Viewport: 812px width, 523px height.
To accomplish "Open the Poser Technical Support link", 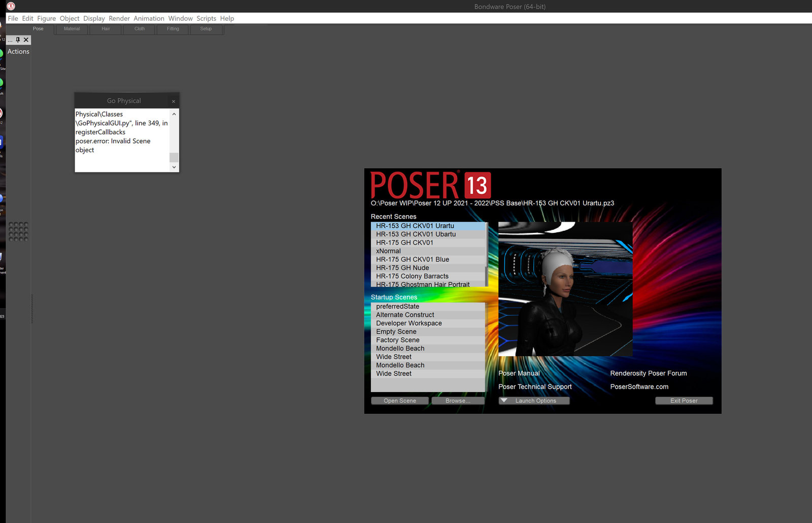I will pyautogui.click(x=535, y=387).
